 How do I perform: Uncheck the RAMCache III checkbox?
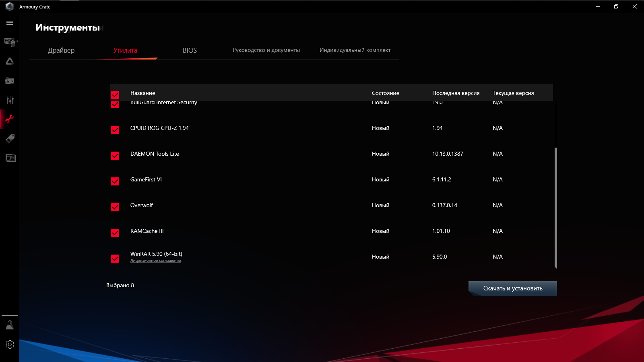point(115,233)
